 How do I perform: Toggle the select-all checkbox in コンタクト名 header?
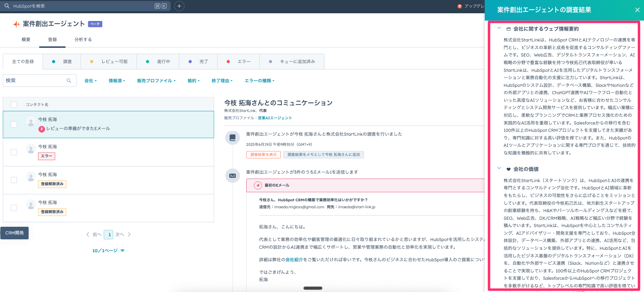coord(14,105)
